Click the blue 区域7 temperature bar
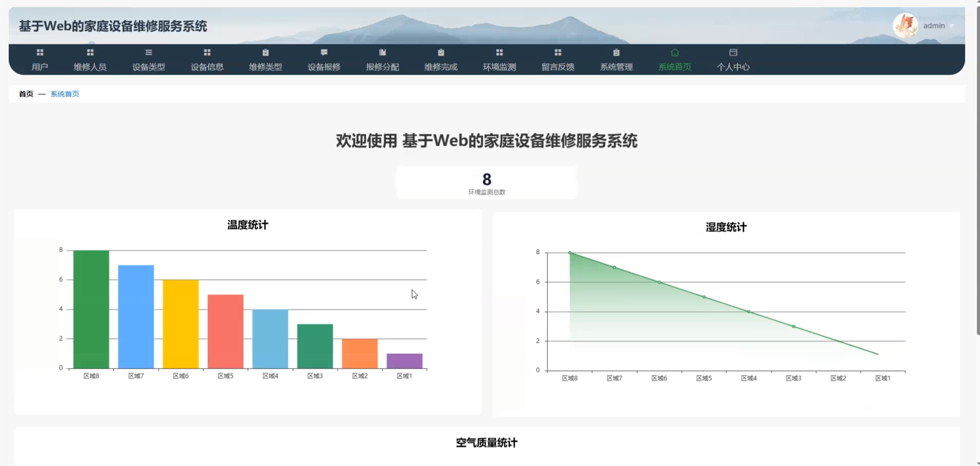Screen dimensions: 980x466 tap(136, 317)
